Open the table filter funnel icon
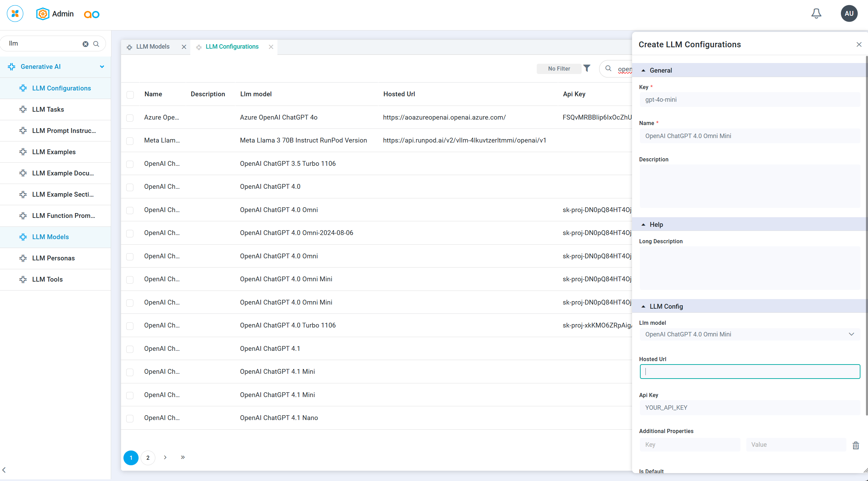Viewport: 868px width, 481px height. [x=587, y=69]
